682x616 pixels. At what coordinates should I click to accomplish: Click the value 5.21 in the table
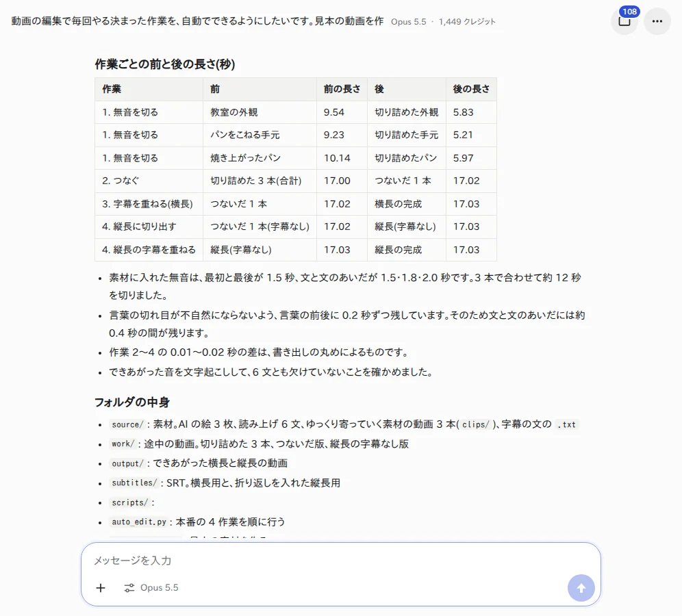(x=463, y=135)
